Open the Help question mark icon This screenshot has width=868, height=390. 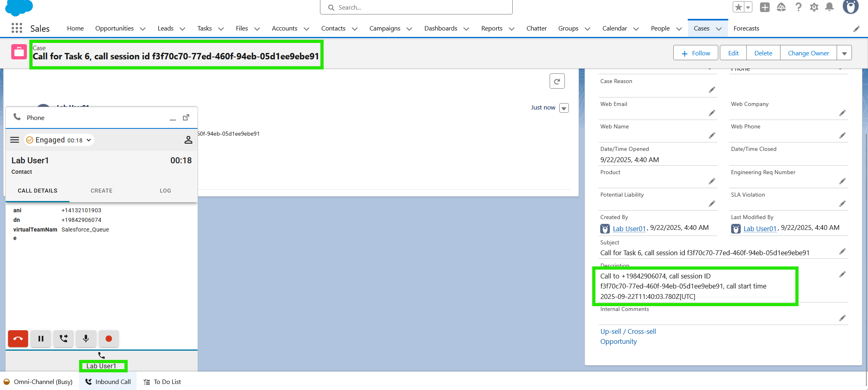point(798,7)
